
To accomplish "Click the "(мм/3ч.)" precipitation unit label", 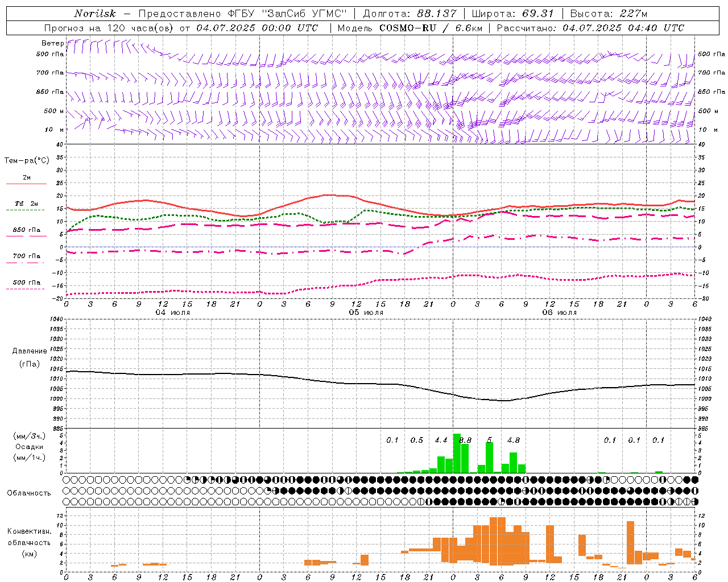I will 30,436.
